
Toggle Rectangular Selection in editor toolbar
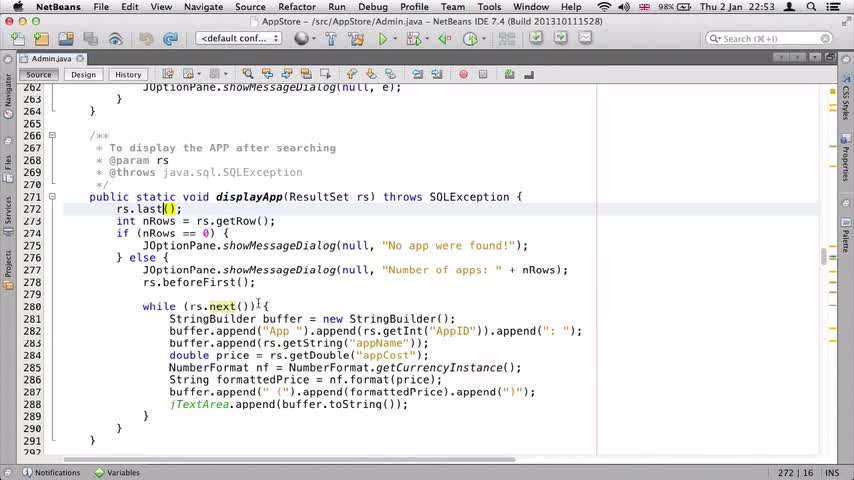325,74
